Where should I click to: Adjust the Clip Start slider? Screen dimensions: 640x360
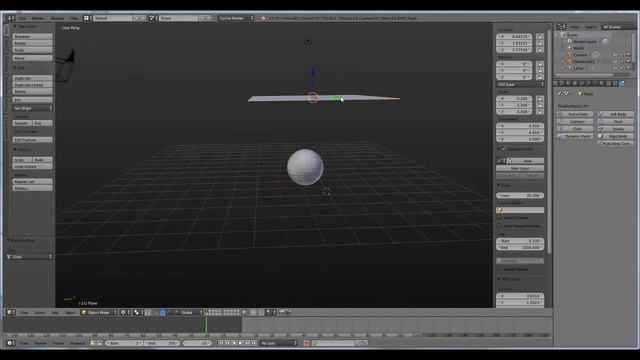click(x=520, y=241)
